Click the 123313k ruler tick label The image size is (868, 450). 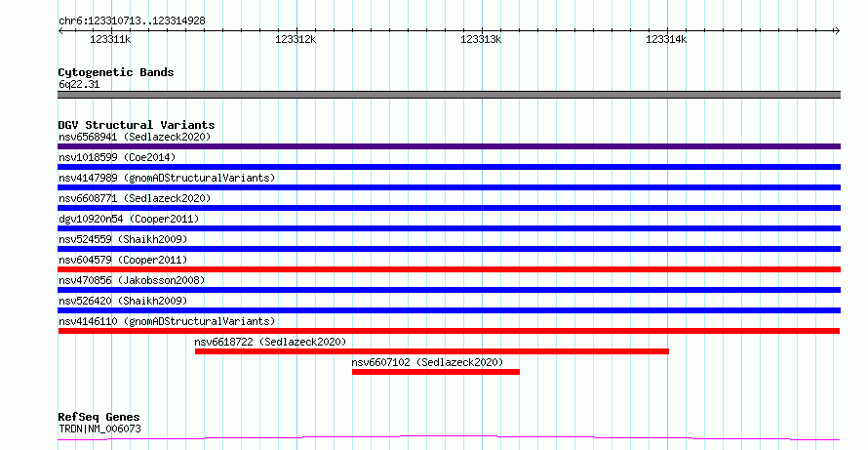481,39
